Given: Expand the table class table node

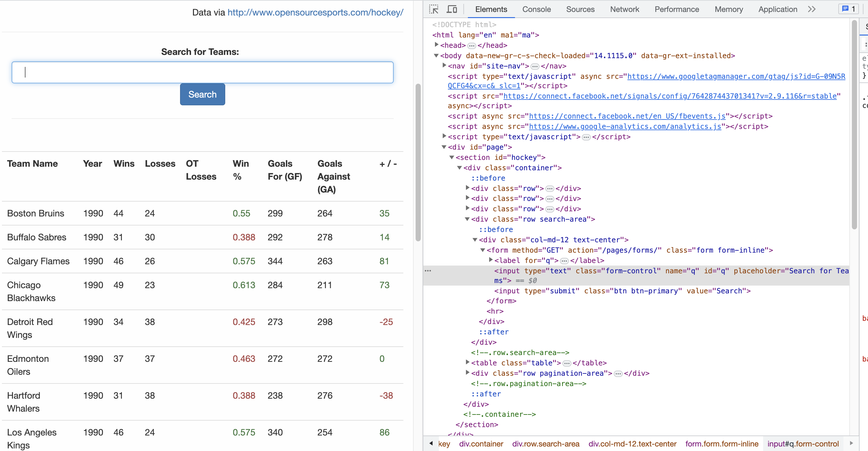Looking at the screenshot, I should point(467,363).
